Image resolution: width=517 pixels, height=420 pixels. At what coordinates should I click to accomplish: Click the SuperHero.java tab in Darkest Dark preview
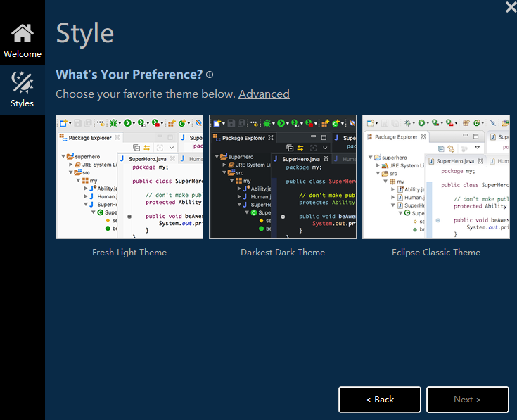[301, 159]
